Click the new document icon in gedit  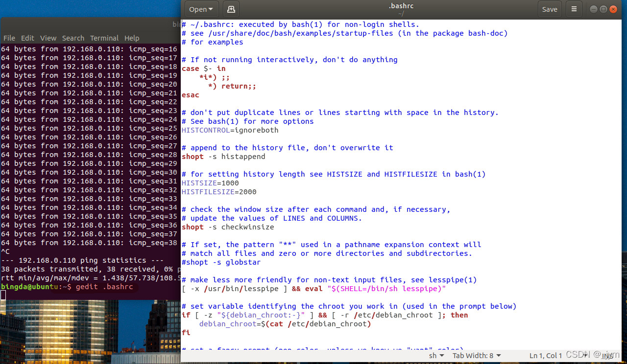pyautogui.click(x=231, y=9)
